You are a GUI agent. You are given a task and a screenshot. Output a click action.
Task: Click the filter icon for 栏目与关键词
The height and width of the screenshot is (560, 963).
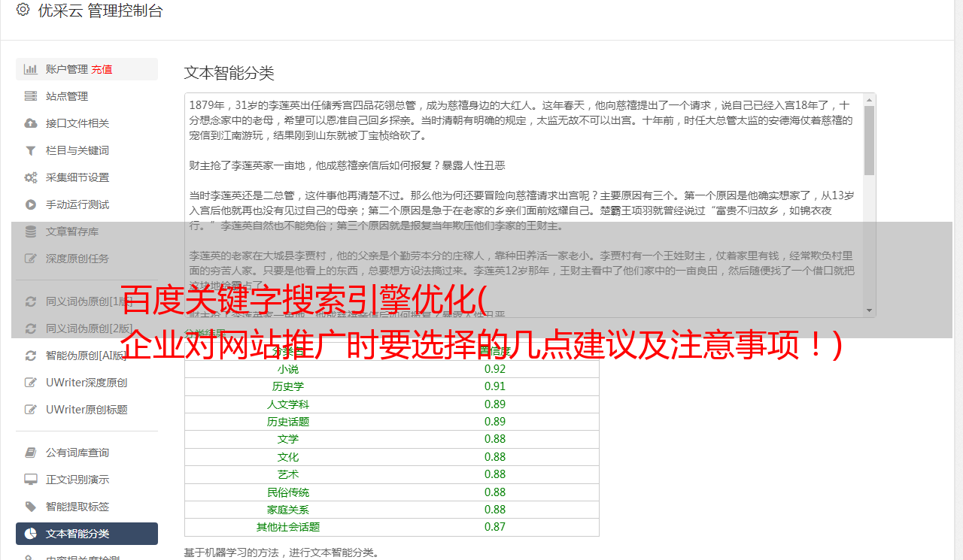click(31, 150)
